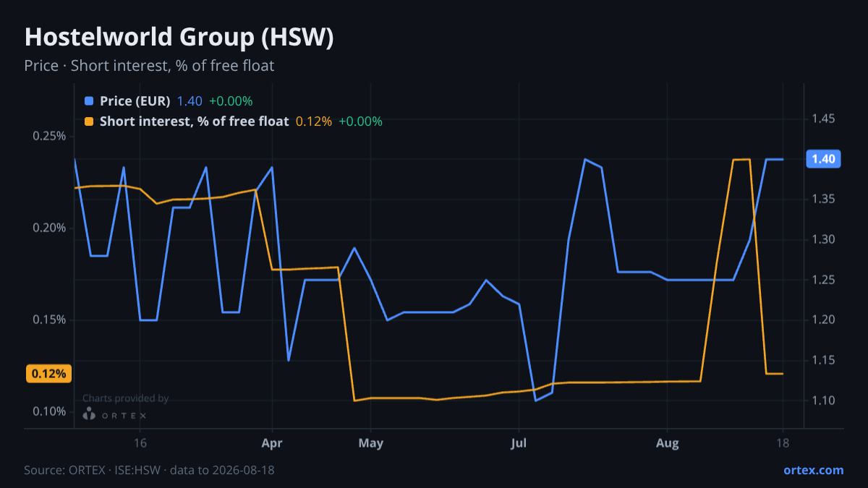868x488 pixels.
Task: Click the subtitle 'Price · Short interest, % of free float'
Action: coord(149,66)
